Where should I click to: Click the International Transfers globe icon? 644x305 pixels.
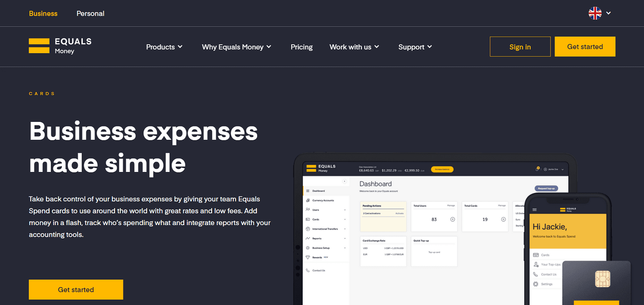(x=308, y=229)
